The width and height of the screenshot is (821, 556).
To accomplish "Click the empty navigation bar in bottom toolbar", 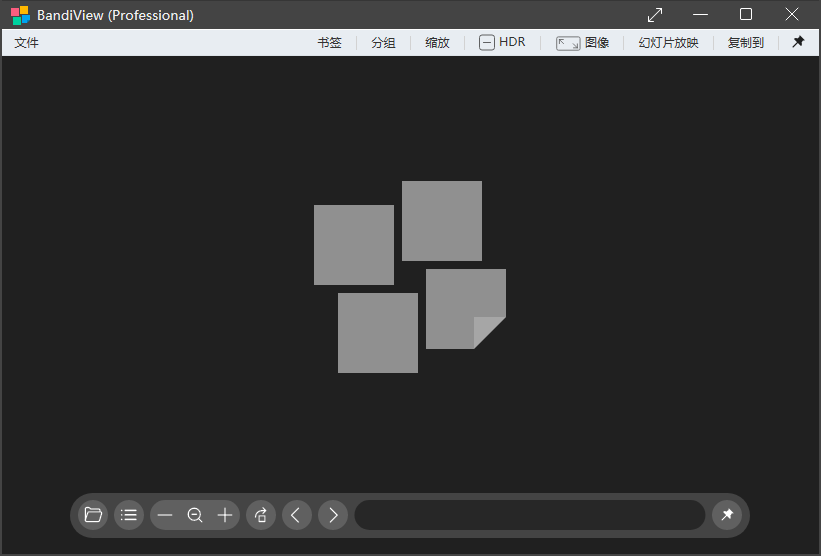I will click(x=530, y=515).
